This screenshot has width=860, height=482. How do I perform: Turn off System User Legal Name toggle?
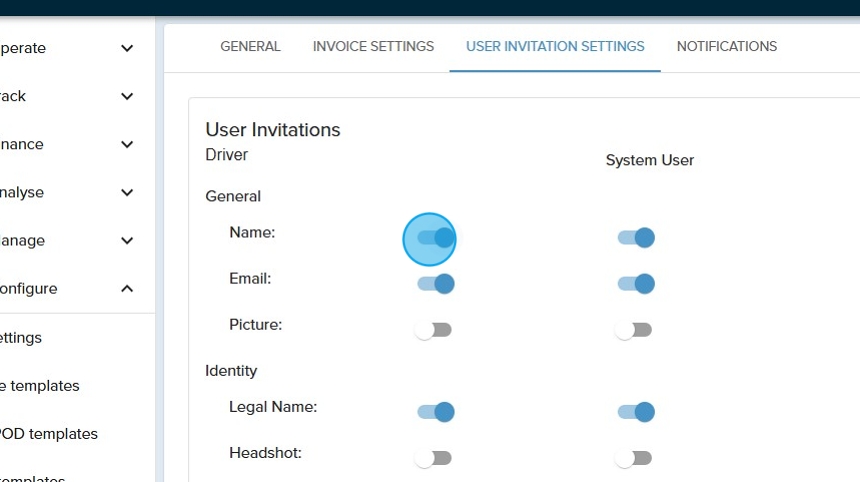pos(635,412)
